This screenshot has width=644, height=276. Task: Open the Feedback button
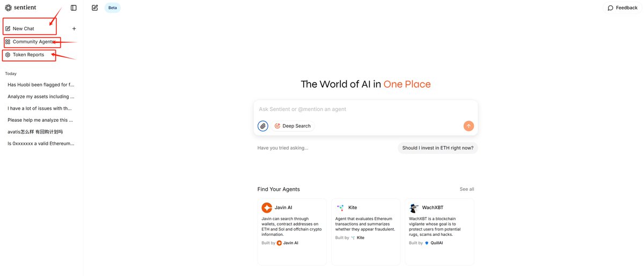point(623,8)
